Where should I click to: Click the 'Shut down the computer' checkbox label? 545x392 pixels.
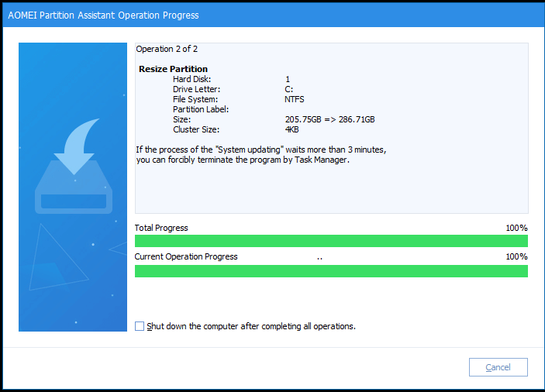pyautogui.click(x=251, y=326)
